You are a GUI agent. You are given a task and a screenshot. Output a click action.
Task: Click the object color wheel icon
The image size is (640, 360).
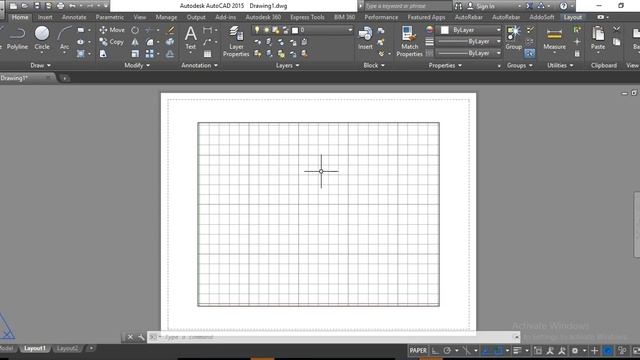pyautogui.click(x=429, y=30)
